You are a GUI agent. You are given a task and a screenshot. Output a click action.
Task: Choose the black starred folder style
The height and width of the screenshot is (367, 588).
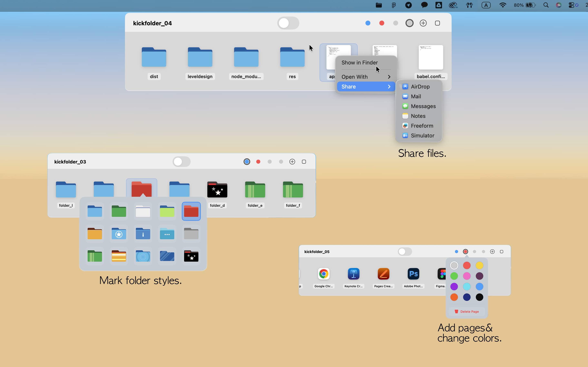point(191,256)
